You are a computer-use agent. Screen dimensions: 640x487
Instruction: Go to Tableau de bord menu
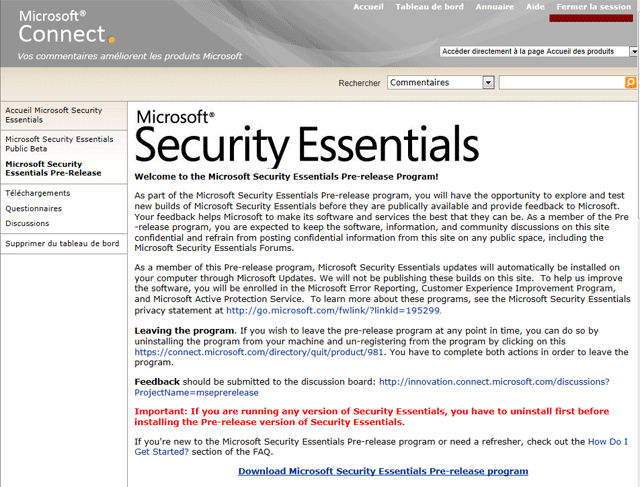[x=429, y=7]
